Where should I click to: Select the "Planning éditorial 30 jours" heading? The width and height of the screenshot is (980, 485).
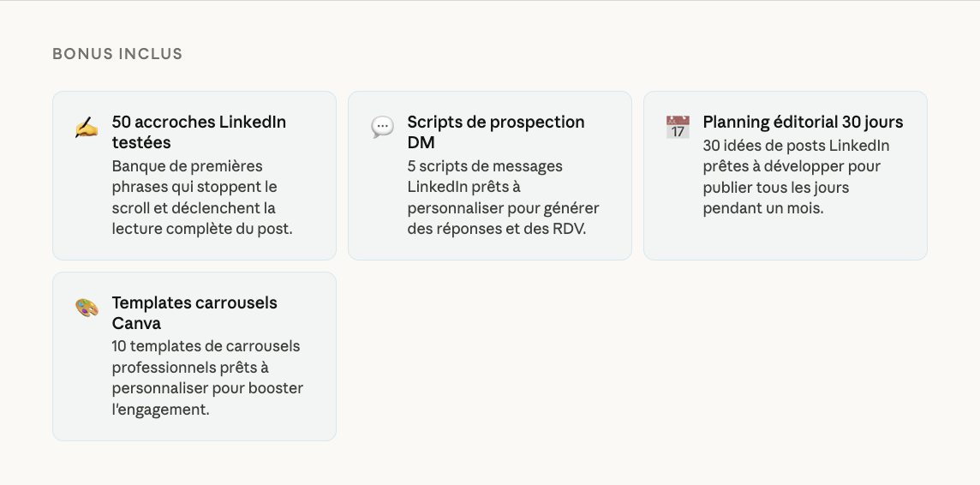(x=803, y=122)
